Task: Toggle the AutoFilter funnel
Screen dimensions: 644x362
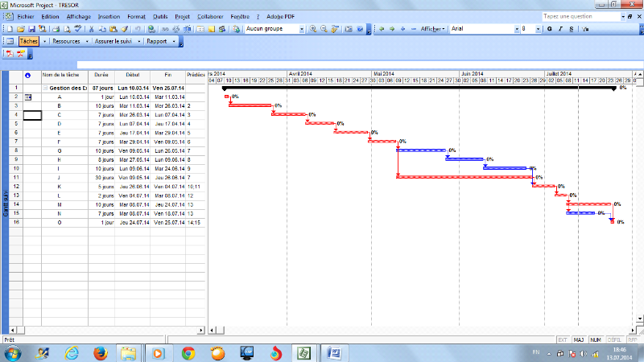Action: tap(586, 29)
